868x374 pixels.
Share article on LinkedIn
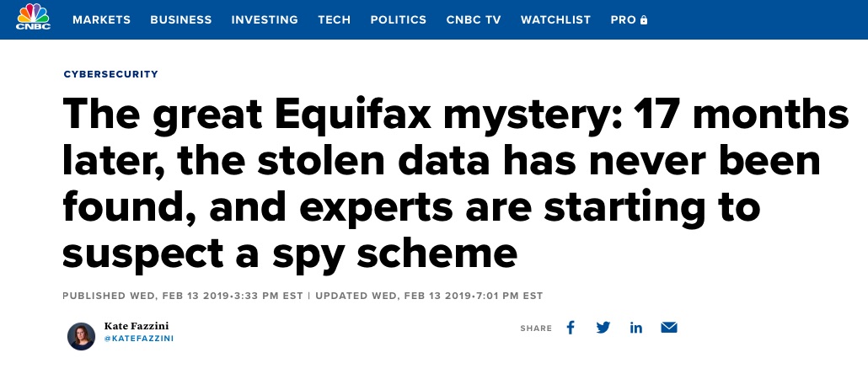coord(636,328)
